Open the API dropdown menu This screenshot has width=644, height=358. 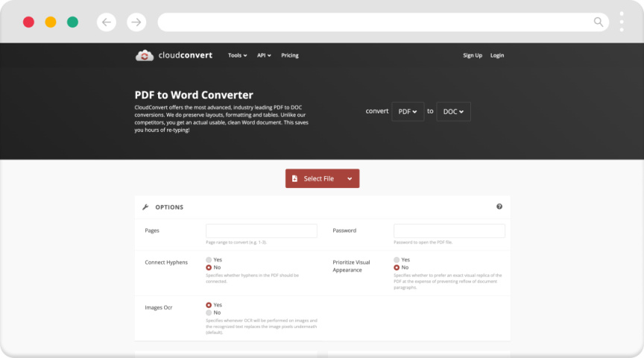click(x=264, y=55)
